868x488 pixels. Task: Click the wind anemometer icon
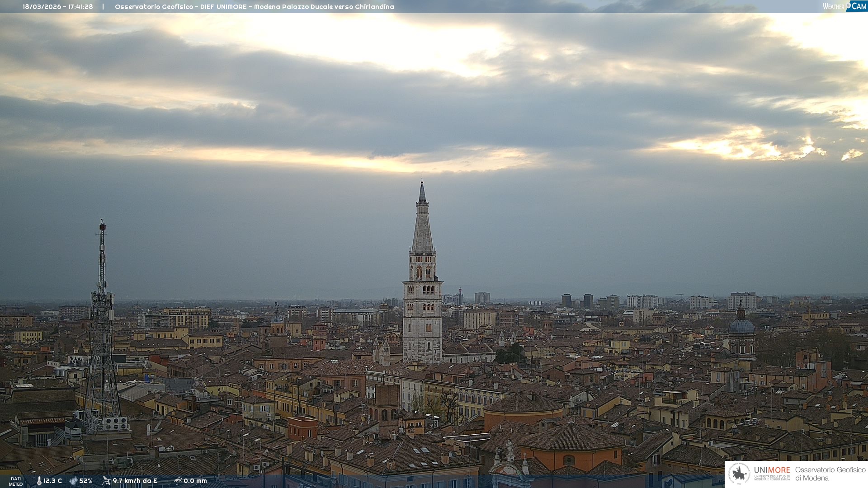tap(106, 481)
